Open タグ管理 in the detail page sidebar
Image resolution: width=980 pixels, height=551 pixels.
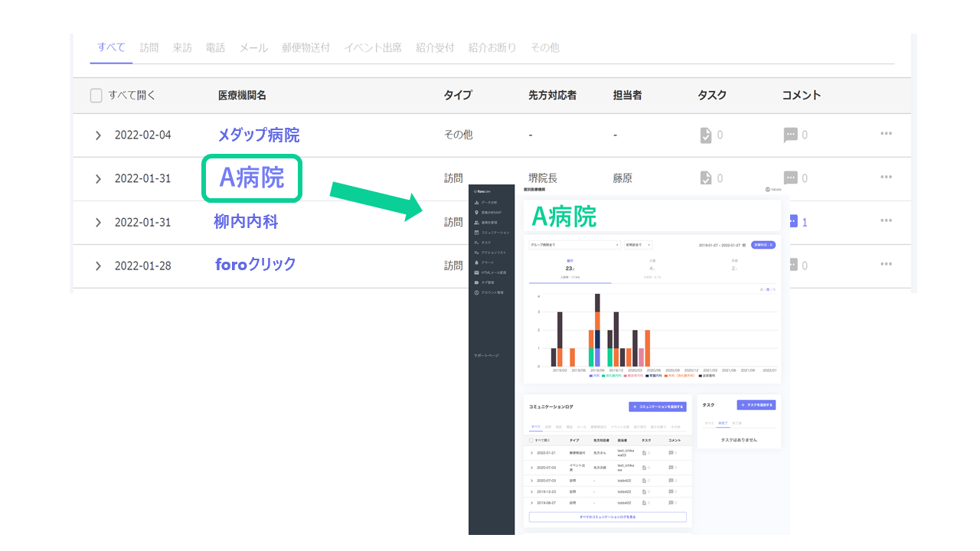click(485, 282)
